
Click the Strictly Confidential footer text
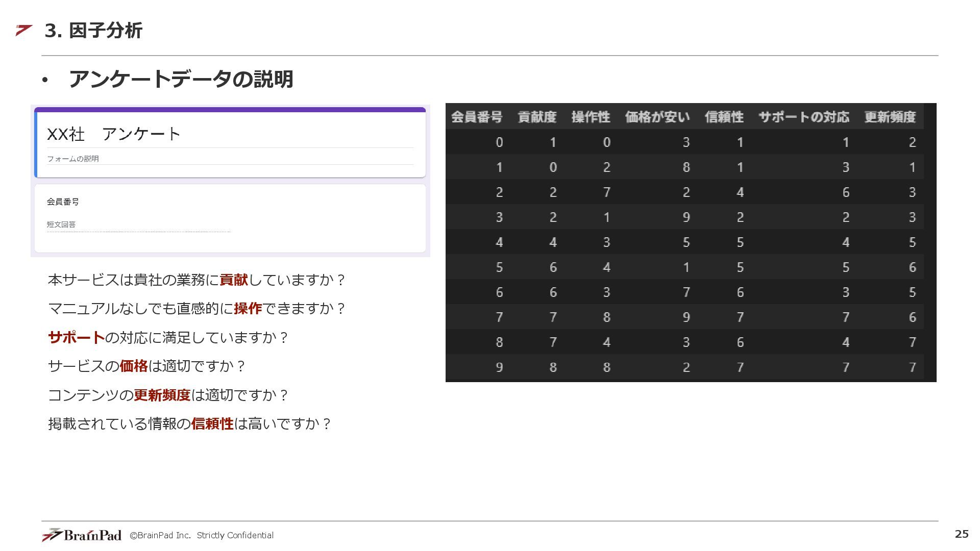tap(235, 535)
